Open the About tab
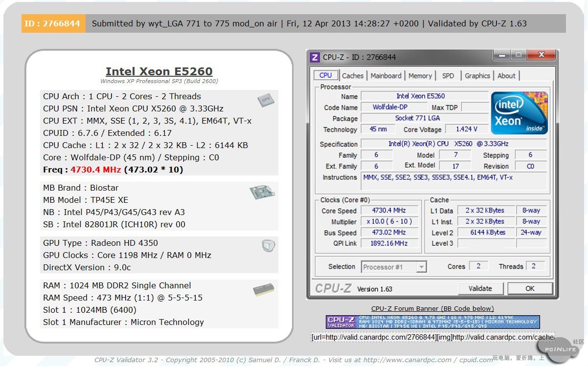This screenshot has height=367, width=588. pos(506,76)
